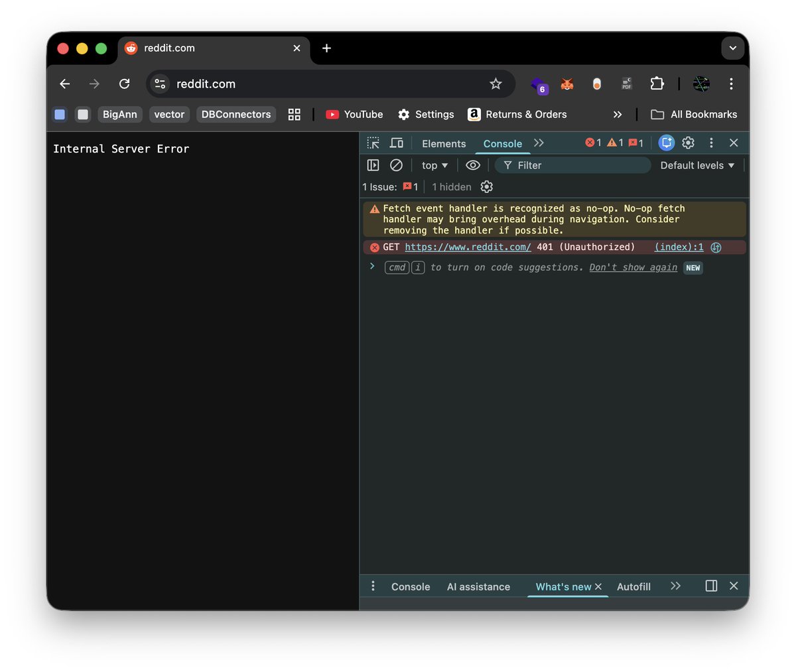Open the AI assistance button in DevTools toolbar
Image resolution: width=796 pixels, height=672 pixels.
pyautogui.click(x=667, y=143)
